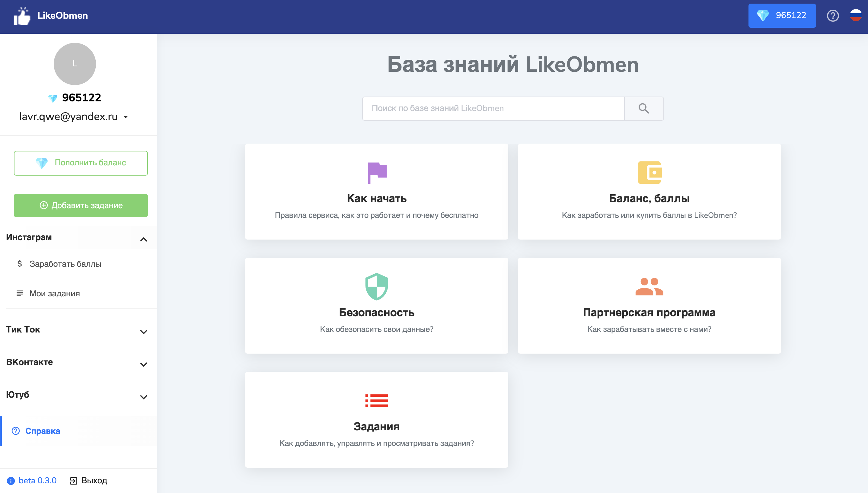Click the info icon next to beta 0.3.0
868x493 pixels.
click(11, 480)
